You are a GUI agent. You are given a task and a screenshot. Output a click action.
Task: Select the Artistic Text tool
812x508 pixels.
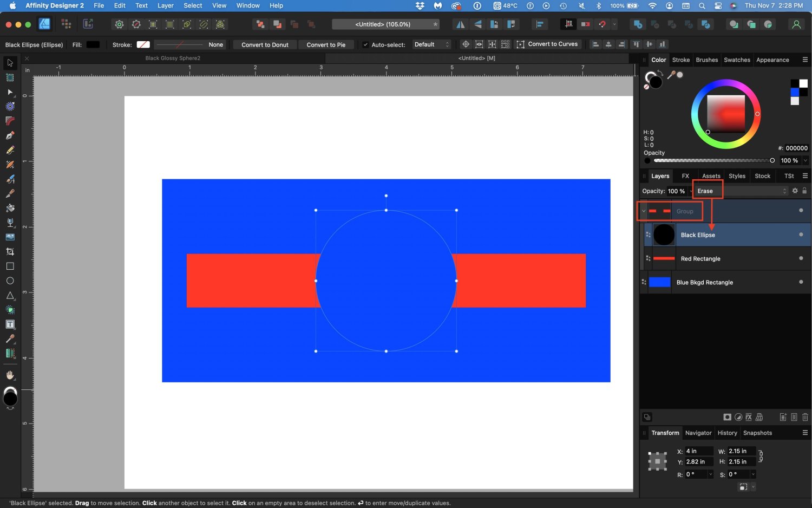10,324
